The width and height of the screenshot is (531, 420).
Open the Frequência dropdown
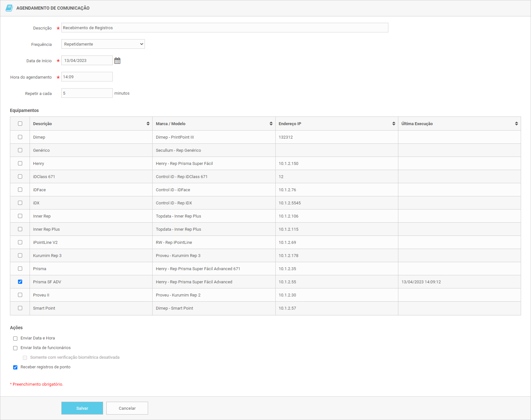(103, 44)
